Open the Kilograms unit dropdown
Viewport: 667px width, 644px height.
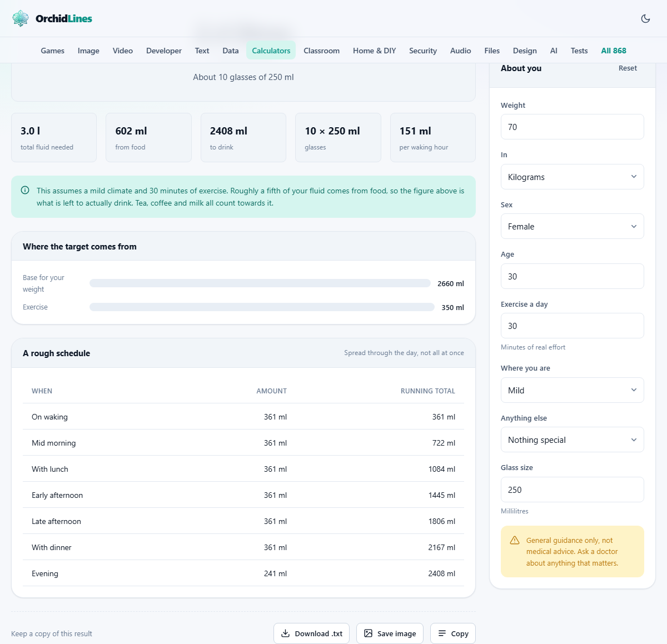573,177
